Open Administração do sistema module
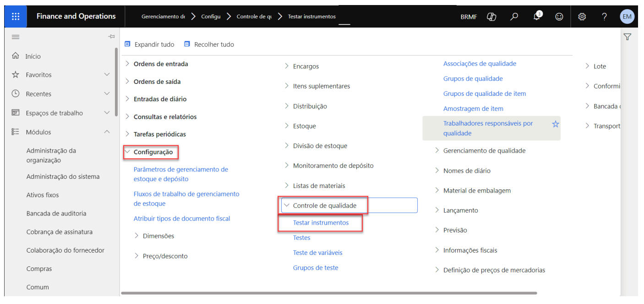Screen dimensions: 644x304 pyautogui.click(x=63, y=177)
